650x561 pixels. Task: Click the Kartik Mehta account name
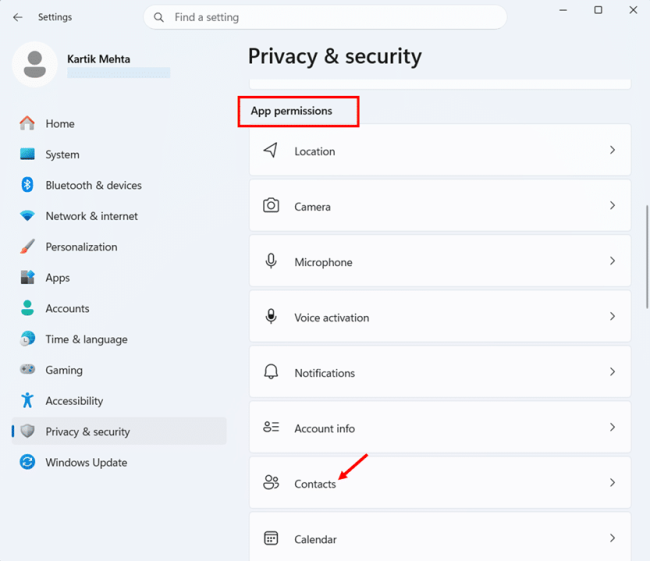[99, 59]
